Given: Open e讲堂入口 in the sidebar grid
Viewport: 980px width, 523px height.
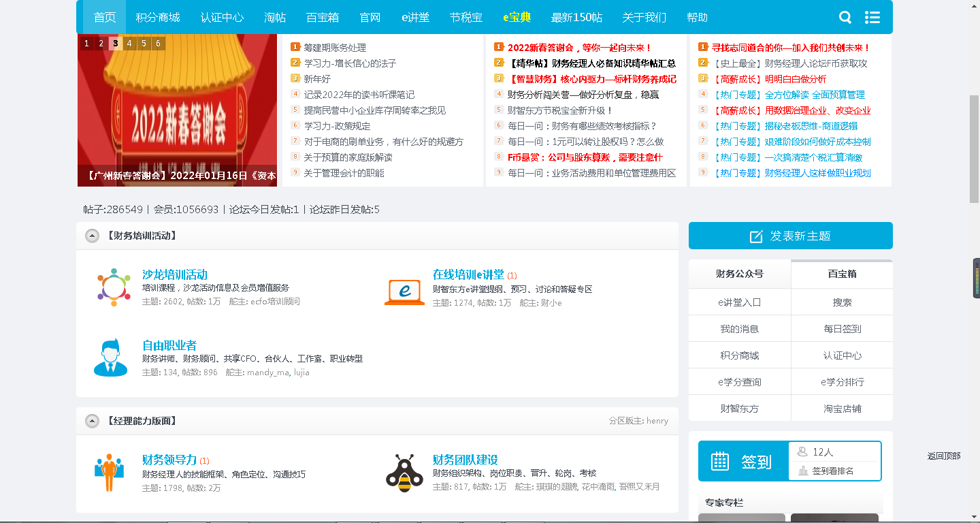Looking at the screenshot, I should pos(740,302).
